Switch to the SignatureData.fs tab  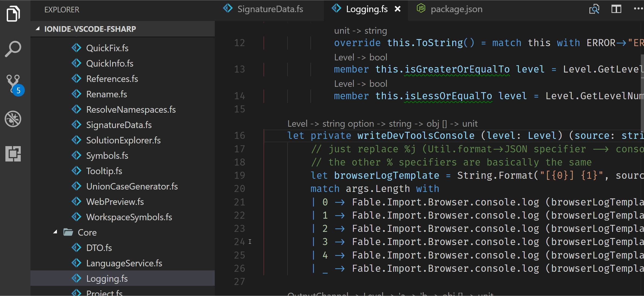270,9
